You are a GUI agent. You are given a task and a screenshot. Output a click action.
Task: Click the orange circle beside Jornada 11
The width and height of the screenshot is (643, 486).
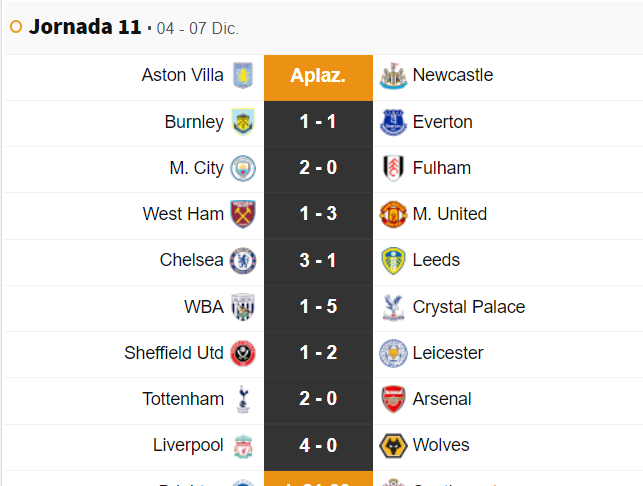(16, 27)
